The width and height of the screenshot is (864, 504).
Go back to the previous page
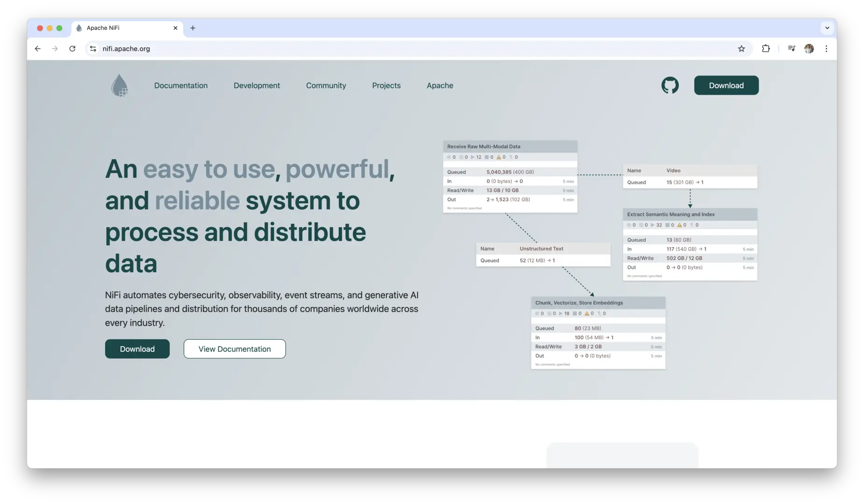click(38, 49)
